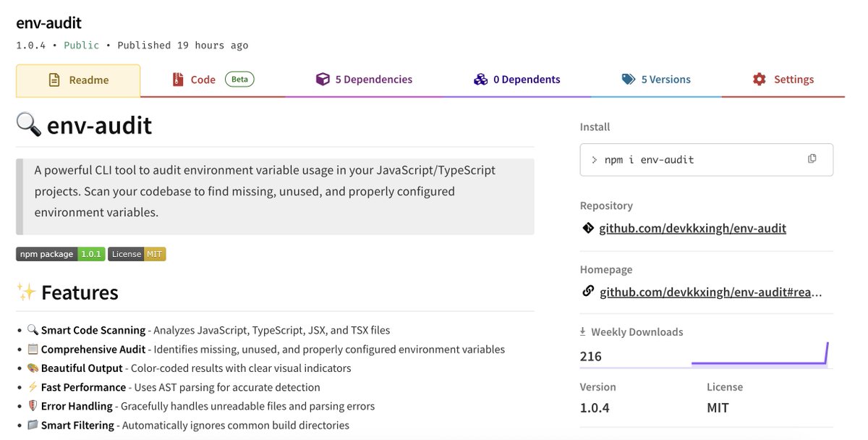Switch to the Code tab
868x440 pixels.
pos(213,80)
